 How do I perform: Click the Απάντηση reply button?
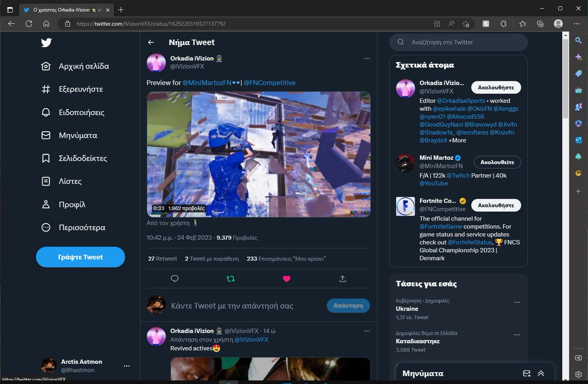click(348, 306)
